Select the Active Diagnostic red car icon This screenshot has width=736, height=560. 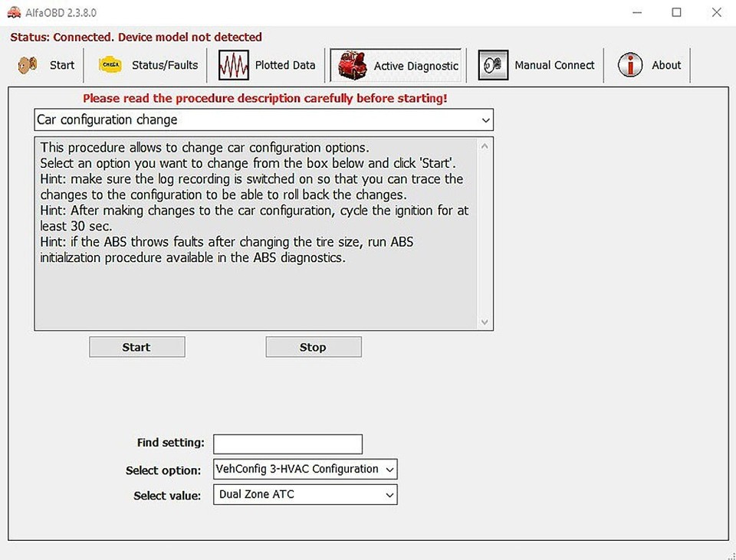point(350,65)
